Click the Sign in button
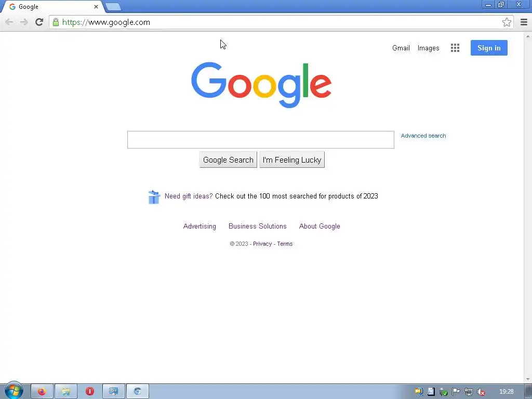532x399 pixels. [x=489, y=48]
